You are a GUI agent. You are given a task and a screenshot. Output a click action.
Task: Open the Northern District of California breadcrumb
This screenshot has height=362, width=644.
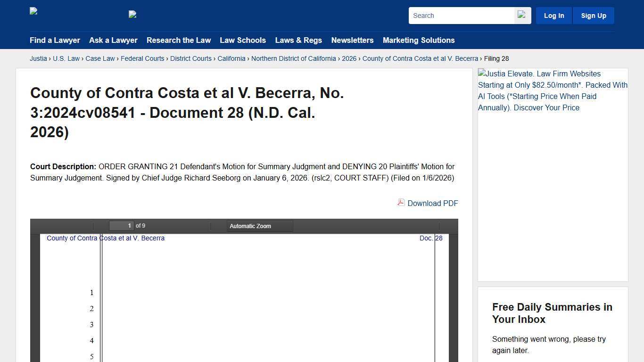pos(294,58)
